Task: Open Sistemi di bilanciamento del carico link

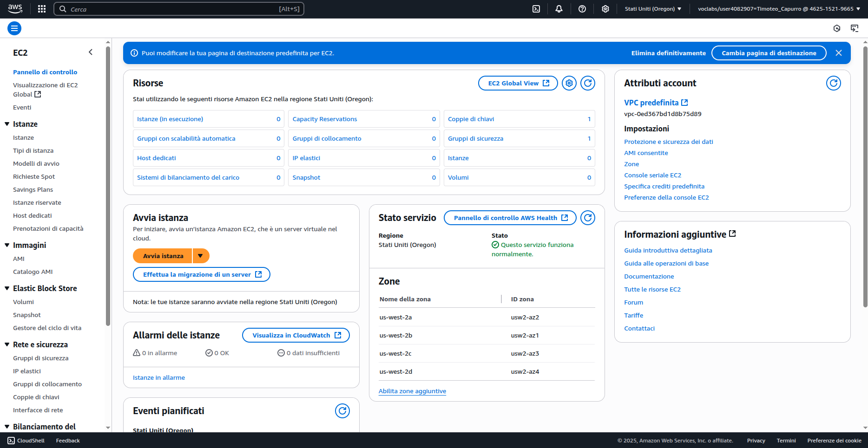Action: tap(188, 177)
